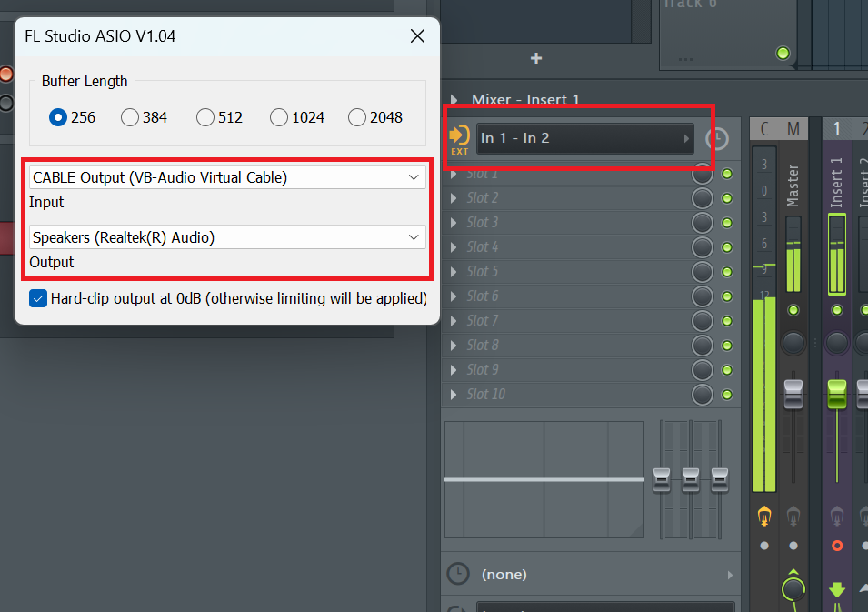Click the Slot 3 mix level knob
The height and width of the screenshot is (612, 868).
tap(703, 223)
